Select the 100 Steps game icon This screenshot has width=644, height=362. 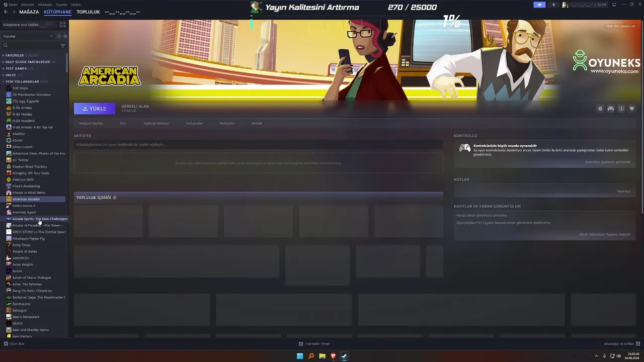tap(9, 88)
